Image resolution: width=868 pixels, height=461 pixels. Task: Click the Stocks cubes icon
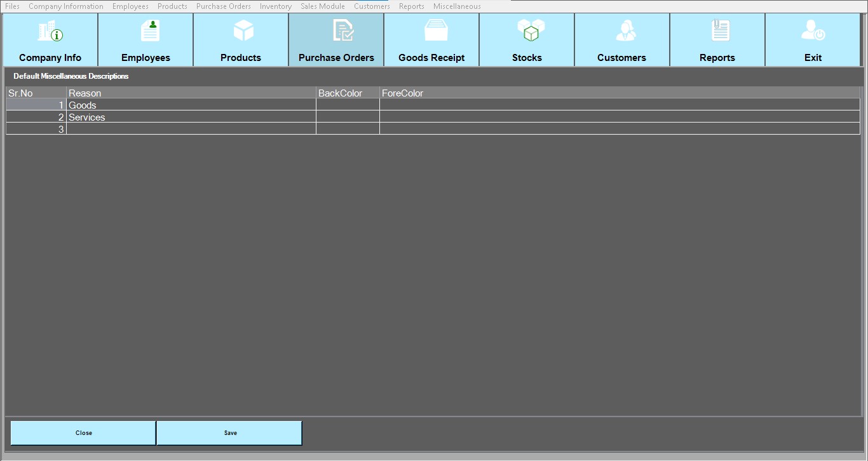531,30
